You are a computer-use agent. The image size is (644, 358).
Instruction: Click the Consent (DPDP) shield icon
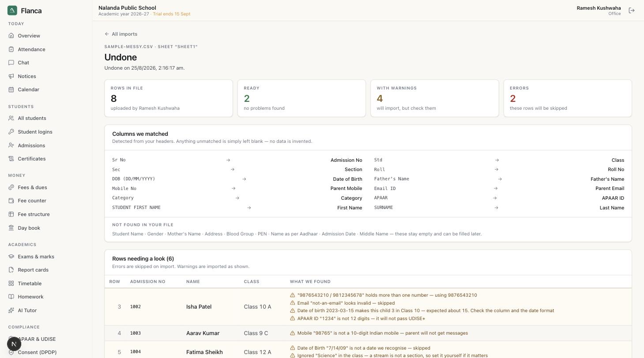point(11,352)
